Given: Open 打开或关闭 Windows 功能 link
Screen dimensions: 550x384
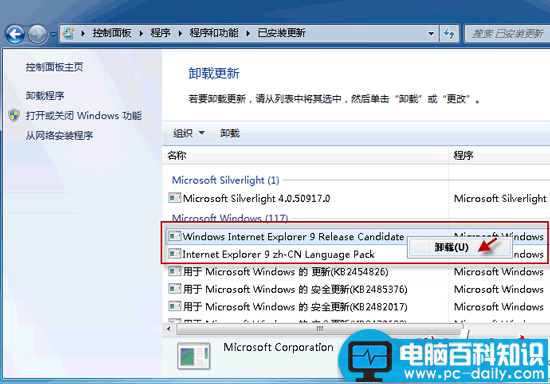Looking at the screenshot, I should [83, 115].
